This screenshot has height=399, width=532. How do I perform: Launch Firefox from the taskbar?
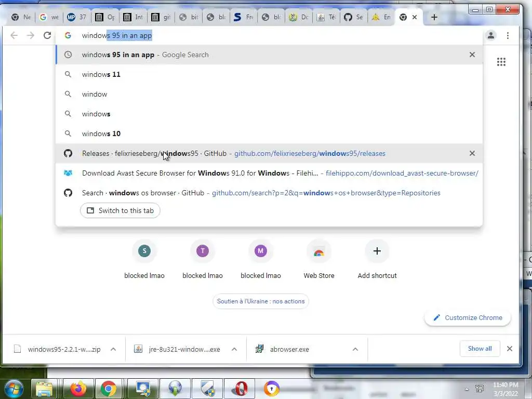coord(78,389)
